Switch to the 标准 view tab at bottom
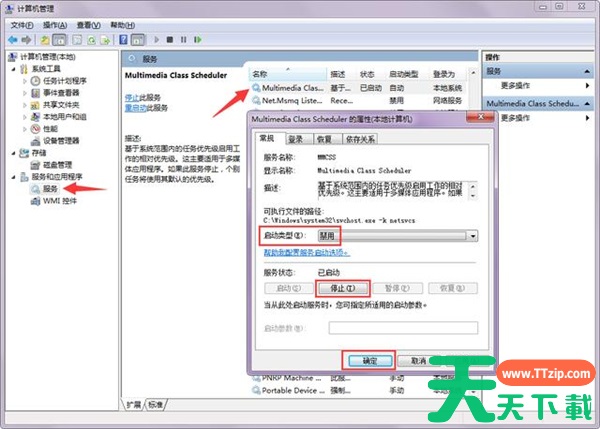 [x=155, y=405]
